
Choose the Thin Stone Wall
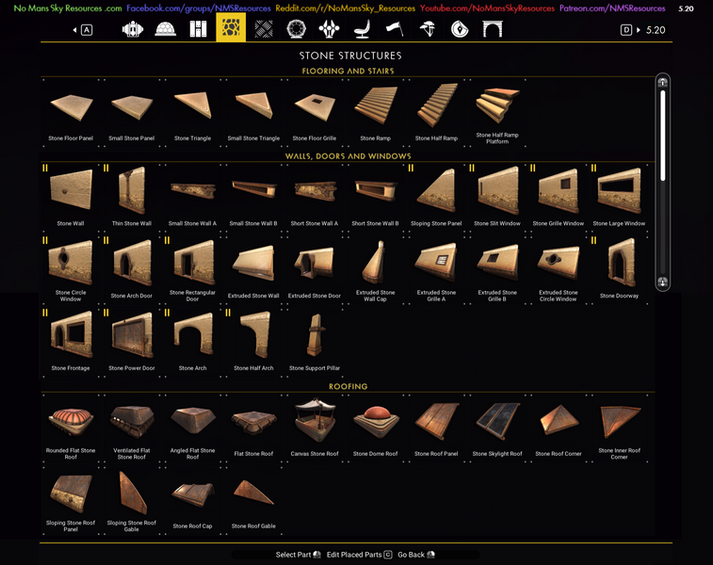132,196
